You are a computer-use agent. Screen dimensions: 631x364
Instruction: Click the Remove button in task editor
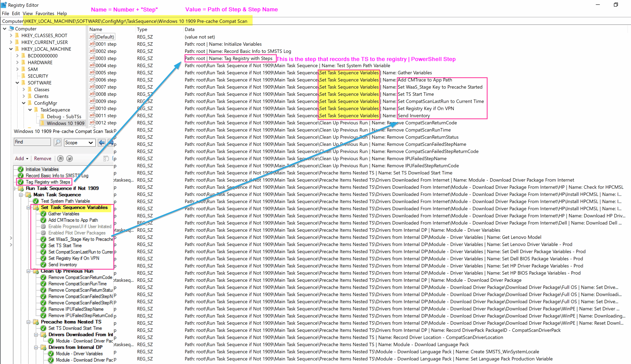coord(42,158)
